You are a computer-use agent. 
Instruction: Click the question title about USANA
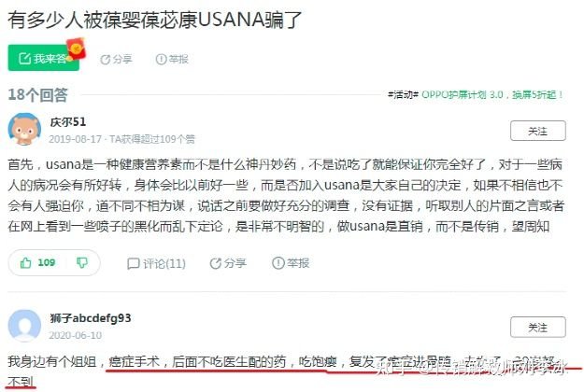(x=154, y=20)
